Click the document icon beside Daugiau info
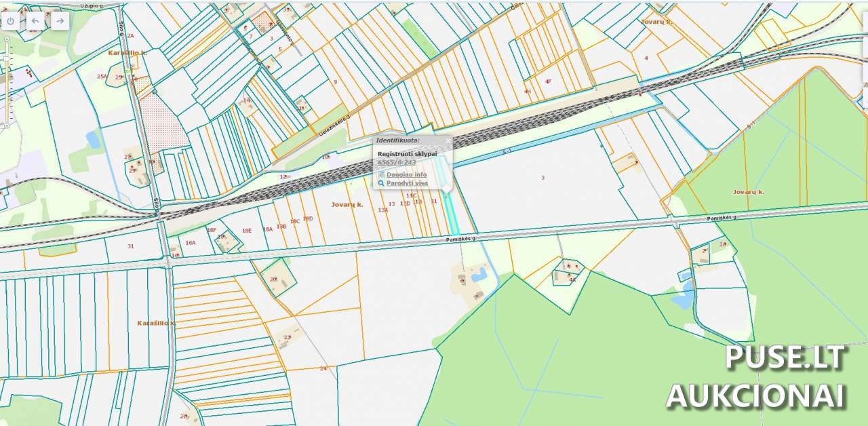This screenshot has width=868, height=426. [x=381, y=174]
